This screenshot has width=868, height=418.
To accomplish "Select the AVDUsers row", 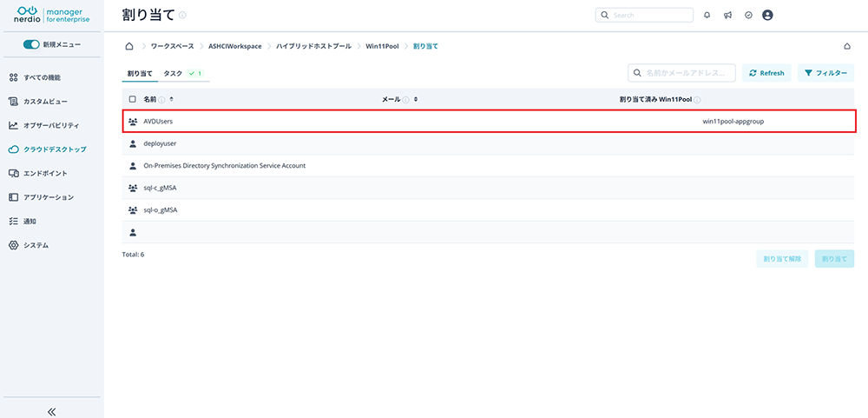I will pyautogui.click(x=490, y=121).
